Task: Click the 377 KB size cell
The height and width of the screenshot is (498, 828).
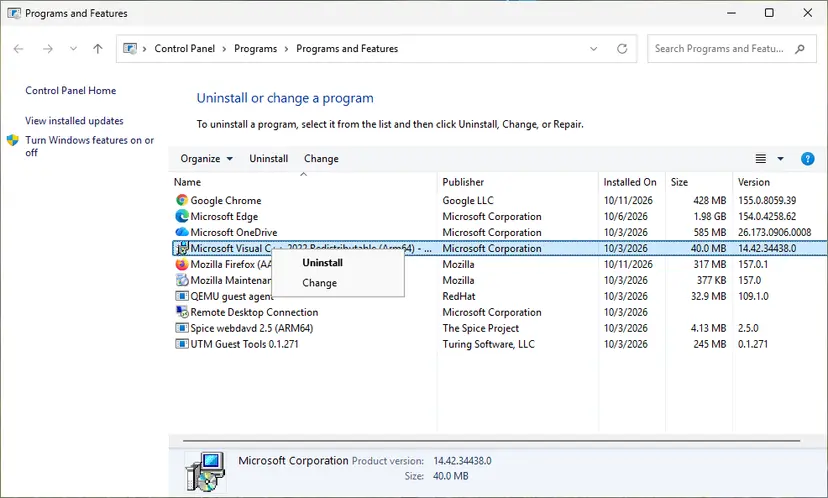Action: 711,280
